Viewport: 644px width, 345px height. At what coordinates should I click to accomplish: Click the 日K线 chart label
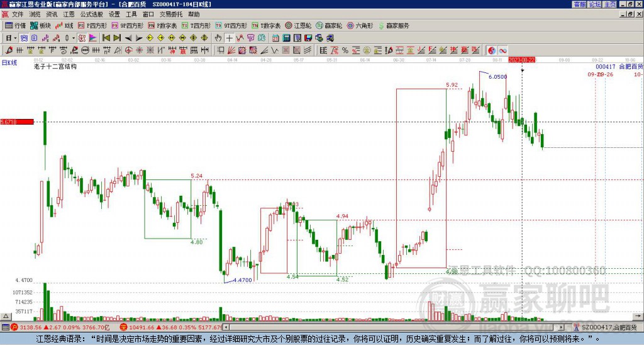tap(9, 63)
